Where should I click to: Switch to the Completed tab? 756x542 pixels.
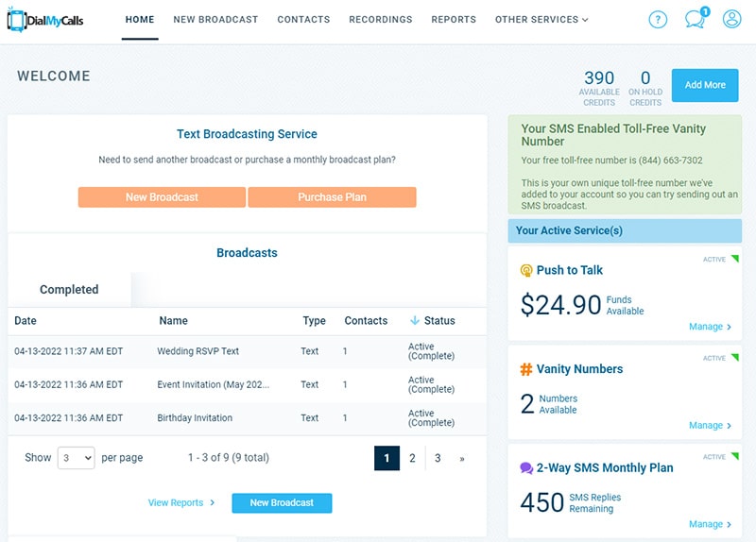pyautogui.click(x=69, y=290)
